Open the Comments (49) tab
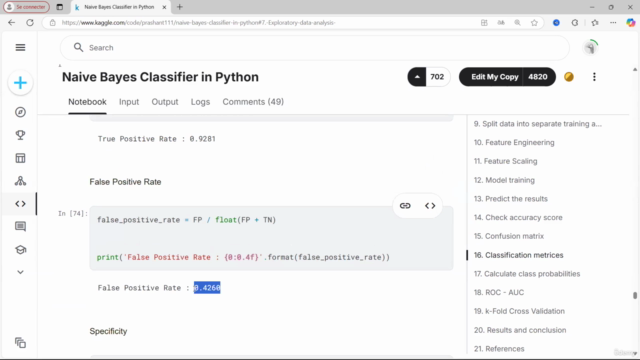The height and width of the screenshot is (360, 640). [253, 102]
